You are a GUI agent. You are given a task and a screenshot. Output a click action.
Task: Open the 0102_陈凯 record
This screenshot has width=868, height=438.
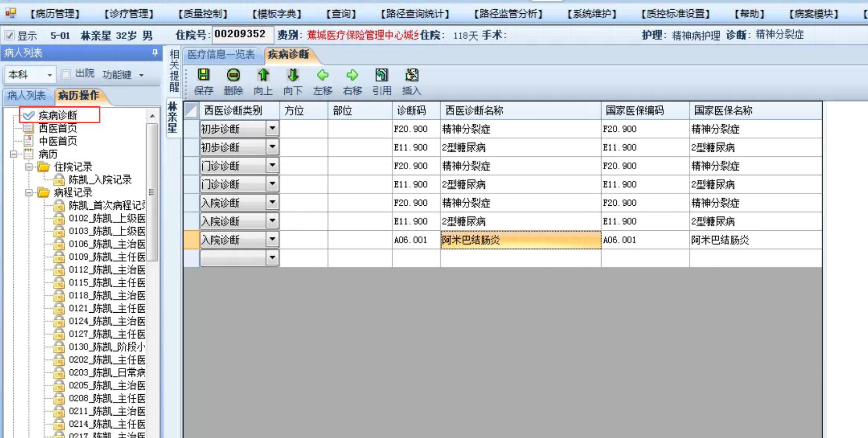tap(107, 218)
